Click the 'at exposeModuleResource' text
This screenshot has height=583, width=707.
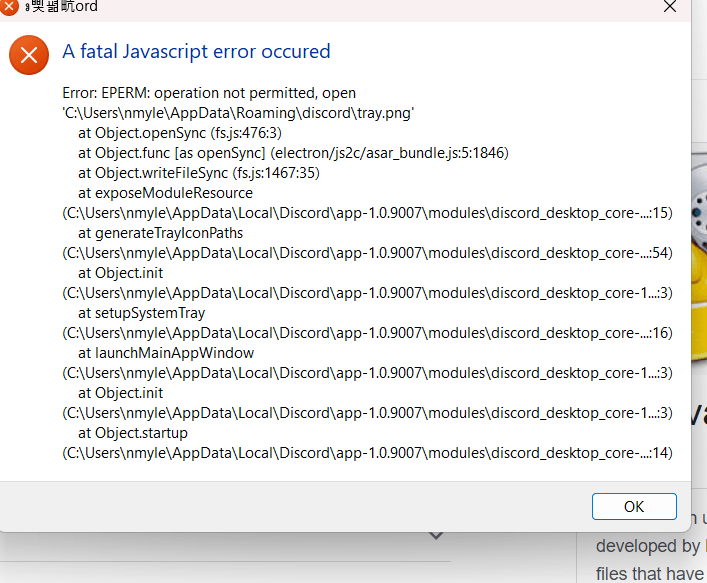[x=165, y=193]
